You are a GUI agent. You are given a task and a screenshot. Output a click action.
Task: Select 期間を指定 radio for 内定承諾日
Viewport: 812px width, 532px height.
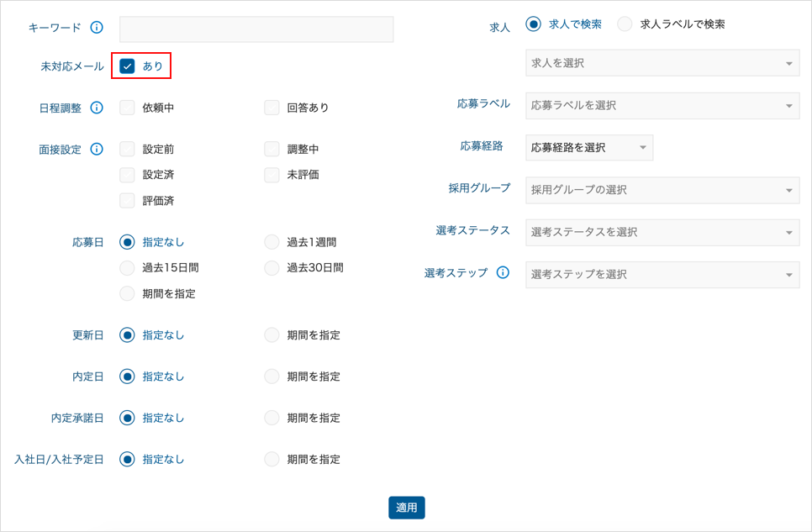point(272,418)
